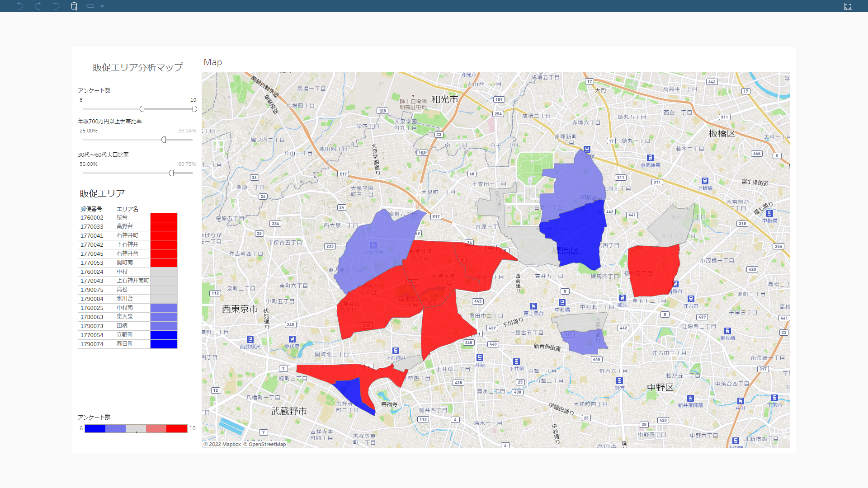
Task: Click the Undo arrow icon
Action: [x=20, y=6]
